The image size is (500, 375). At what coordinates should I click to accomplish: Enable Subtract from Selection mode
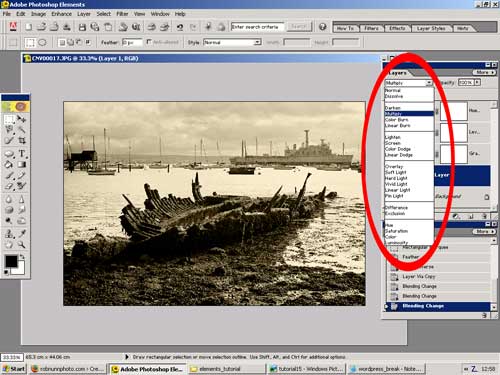(x=79, y=42)
